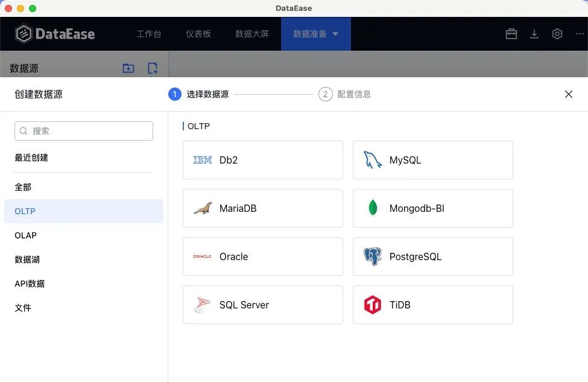
Task: Go to the 数据大屏 tab
Action: tap(252, 34)
